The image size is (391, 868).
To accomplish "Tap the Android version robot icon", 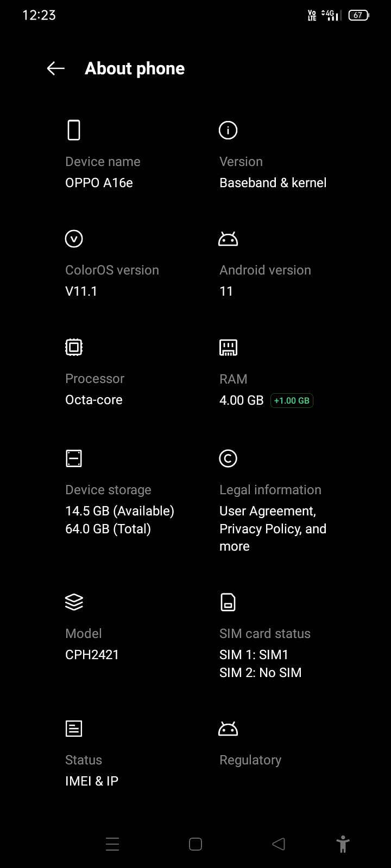I will 228,239.
